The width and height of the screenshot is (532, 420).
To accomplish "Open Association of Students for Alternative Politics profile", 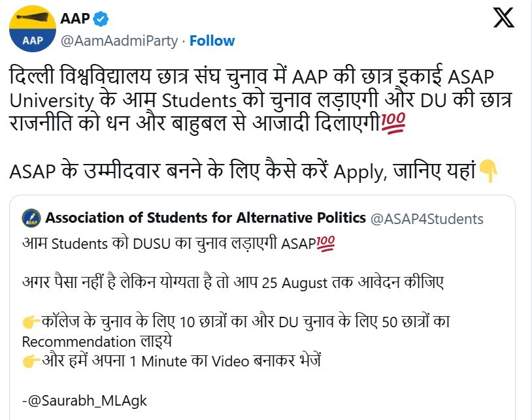I will point(205,218).
